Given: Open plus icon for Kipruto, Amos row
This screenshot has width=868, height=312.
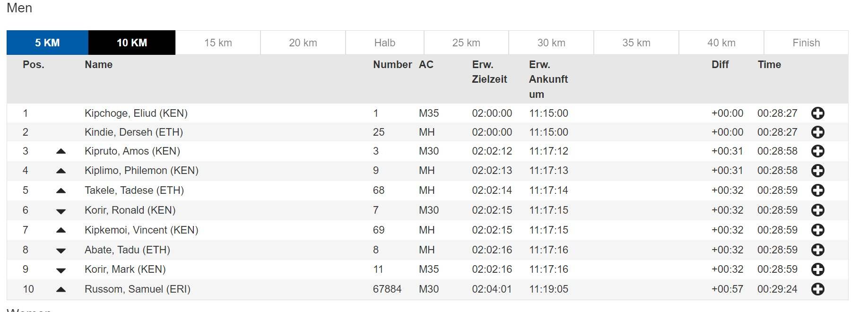Looking at the screenshot, I should click(x=817, y=151).
